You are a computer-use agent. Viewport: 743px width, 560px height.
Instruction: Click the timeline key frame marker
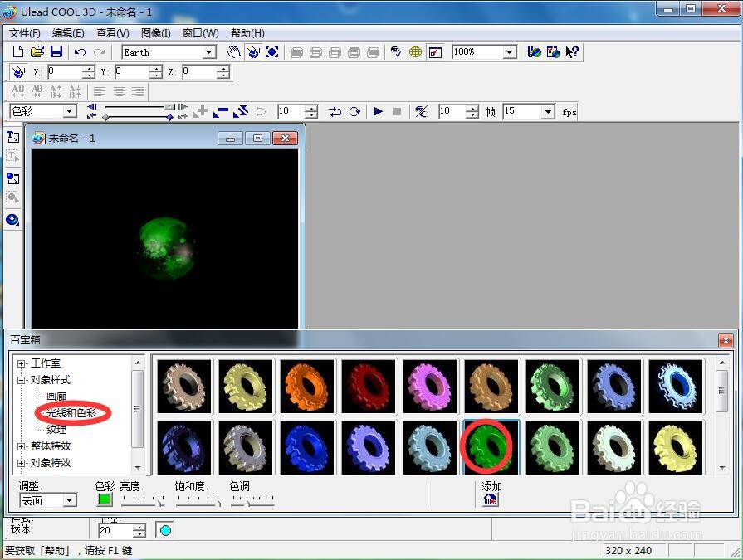coord(169,117)
